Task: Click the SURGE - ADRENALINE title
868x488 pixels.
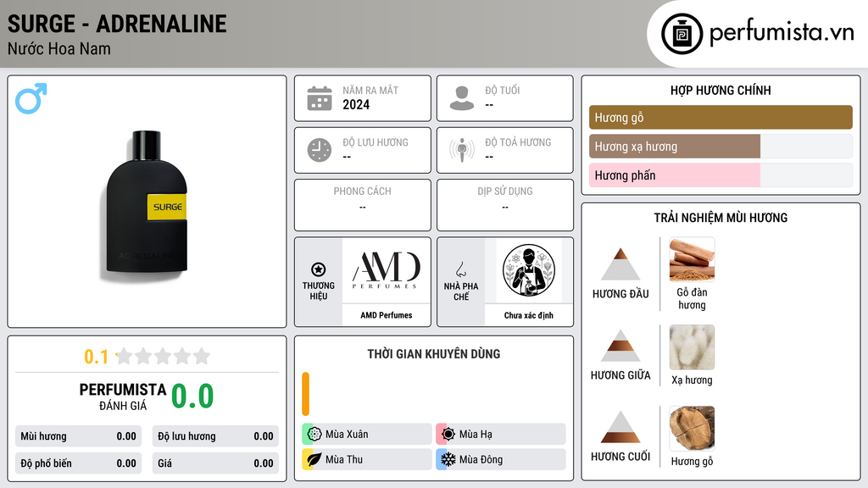Action: coord(117,24)
